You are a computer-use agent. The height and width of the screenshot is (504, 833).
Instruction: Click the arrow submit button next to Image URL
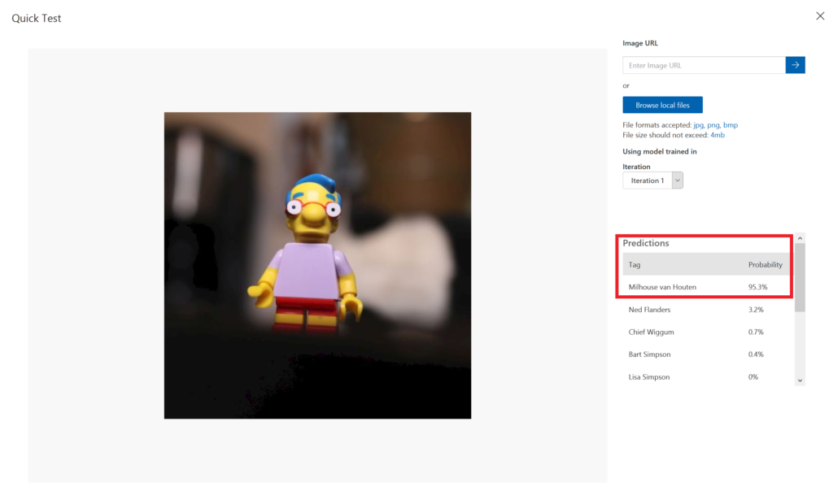(x=795, y=65)
